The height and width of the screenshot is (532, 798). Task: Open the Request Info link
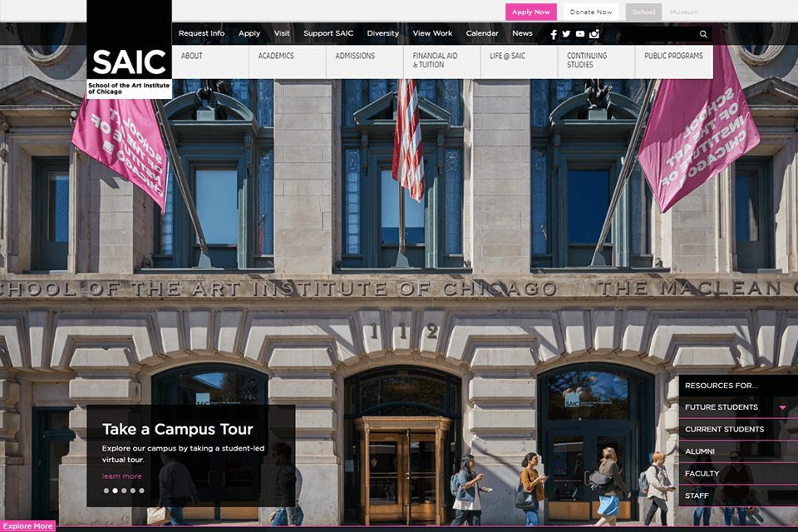pos(201,33)
